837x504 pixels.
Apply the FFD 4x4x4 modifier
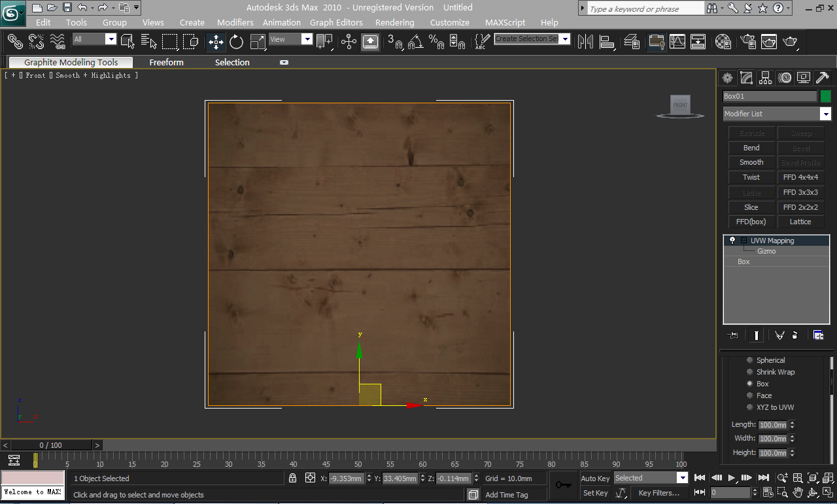pos(800,177)
